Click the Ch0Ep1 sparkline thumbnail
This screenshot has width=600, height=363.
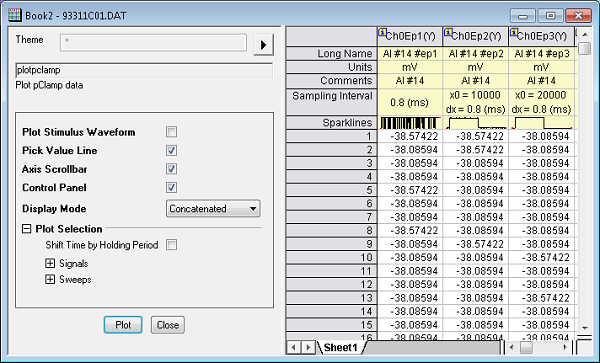pyautogui.click(x=410, y=123)
